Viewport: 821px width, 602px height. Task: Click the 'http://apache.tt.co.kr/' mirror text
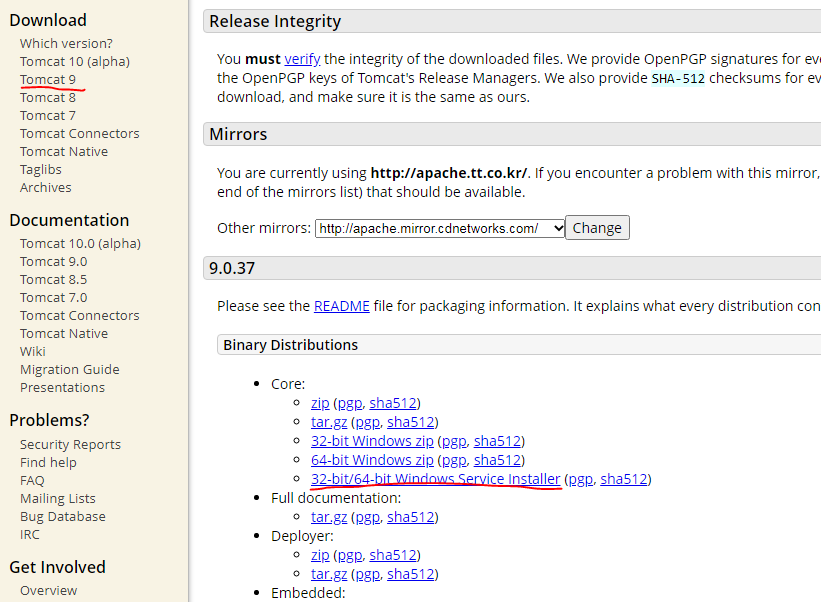point(449,173)
